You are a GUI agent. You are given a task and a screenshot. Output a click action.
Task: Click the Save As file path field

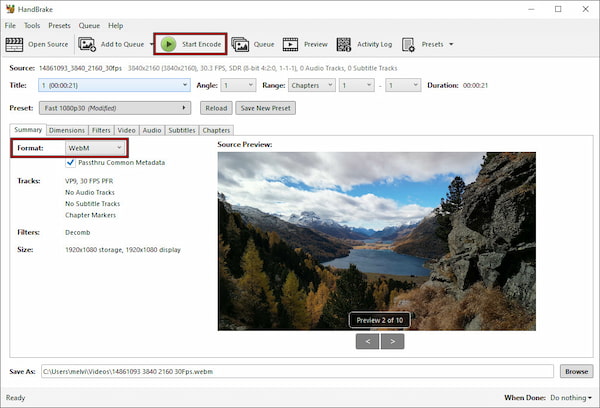coord(297,371)
